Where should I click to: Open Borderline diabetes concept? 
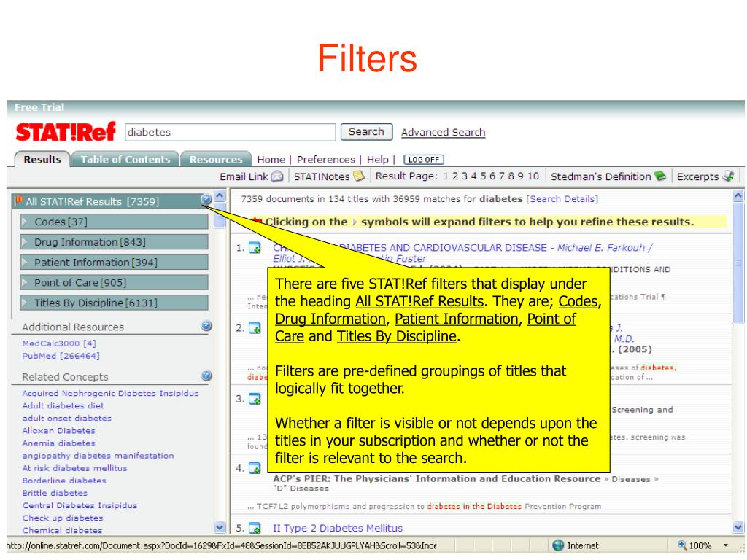tap(64, 481)
